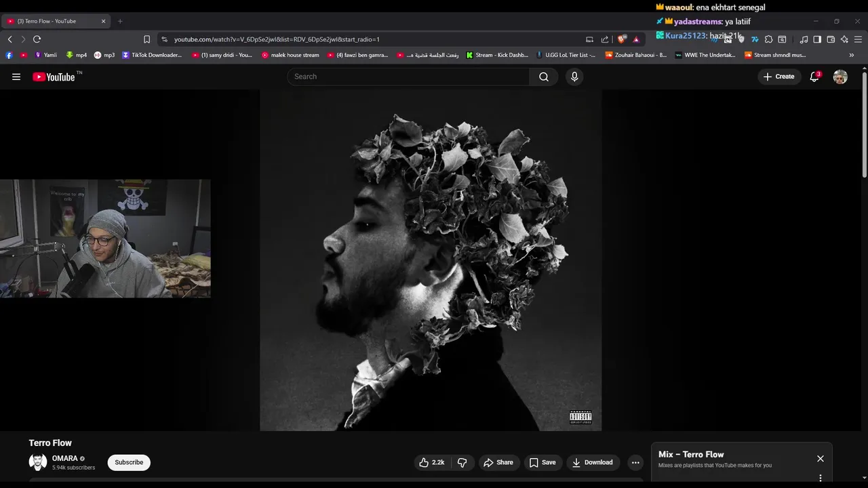Open the Yamli bookmark
868x488 pixels.
(46, 55)
